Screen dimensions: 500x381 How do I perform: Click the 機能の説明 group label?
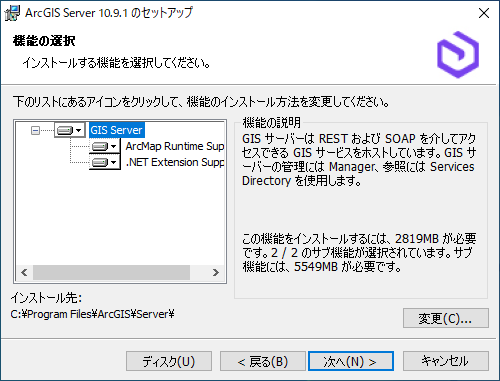[272, 123]
